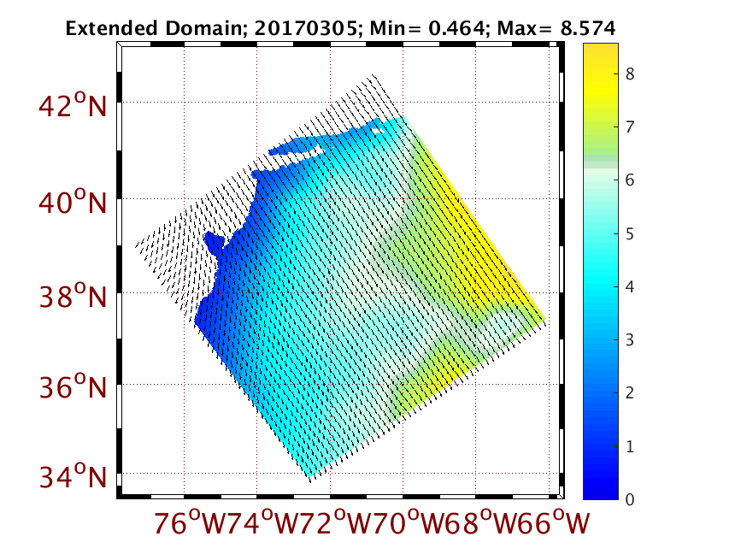Click the 72°W longitude label

[x=335, y=523]
